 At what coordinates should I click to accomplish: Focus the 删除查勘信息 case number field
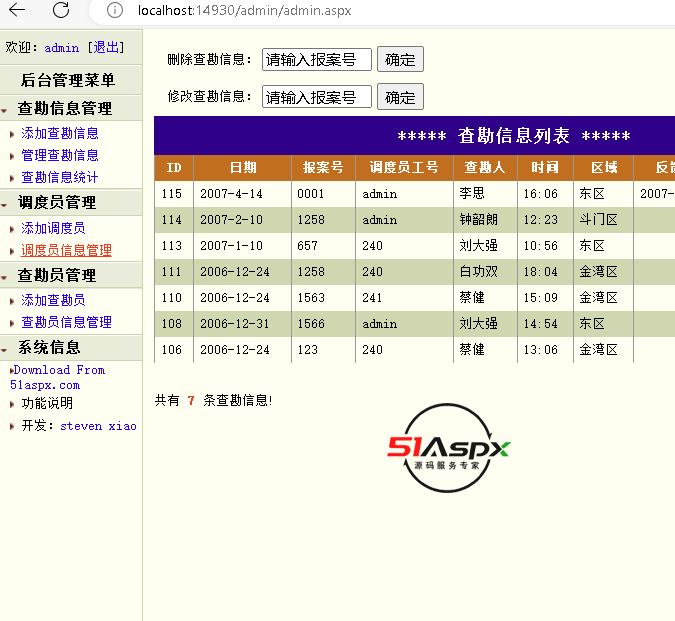click(x=316, y=60)
